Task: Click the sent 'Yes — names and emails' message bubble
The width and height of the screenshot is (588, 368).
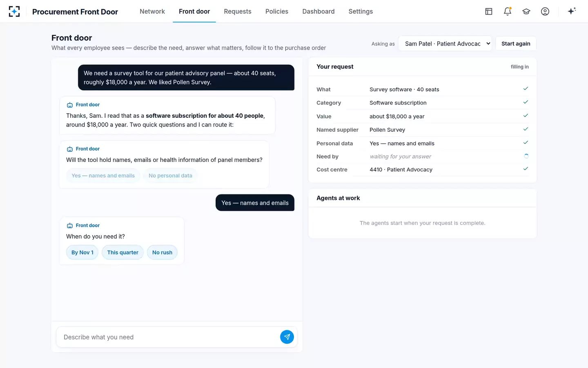Action: coord(255,203)
